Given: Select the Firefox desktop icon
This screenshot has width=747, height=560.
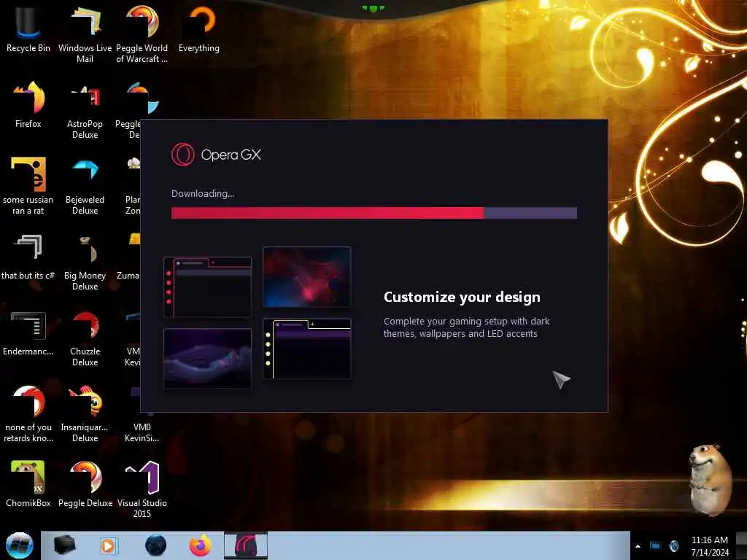Looking at the screenshot, I should (x=28, y=105).
